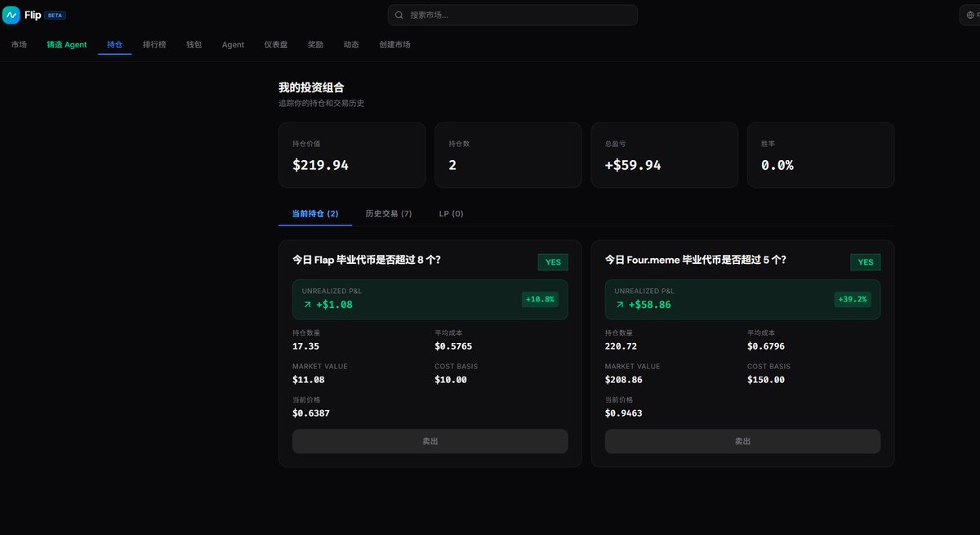The width and height of the screenshot is (980, 535).
Task: Open the 创建市场 page
Action: click(394, 45)
